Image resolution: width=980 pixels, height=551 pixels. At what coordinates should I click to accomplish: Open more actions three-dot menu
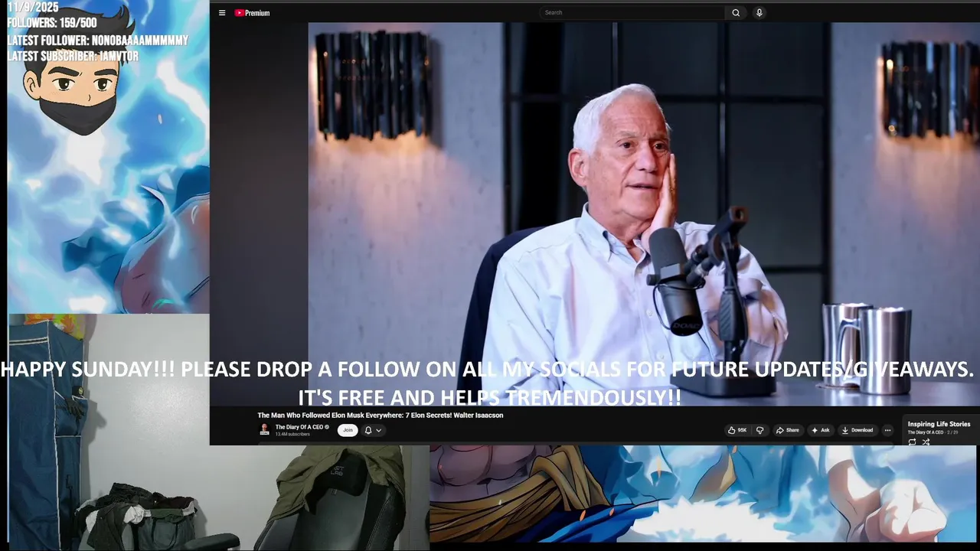point(887,430)
